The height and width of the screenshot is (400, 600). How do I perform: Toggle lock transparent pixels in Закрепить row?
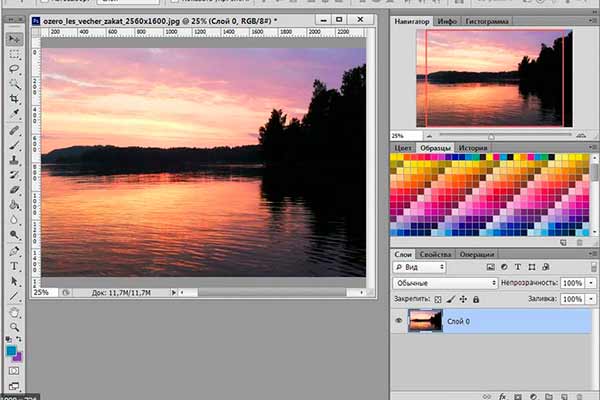click(438, 299)
